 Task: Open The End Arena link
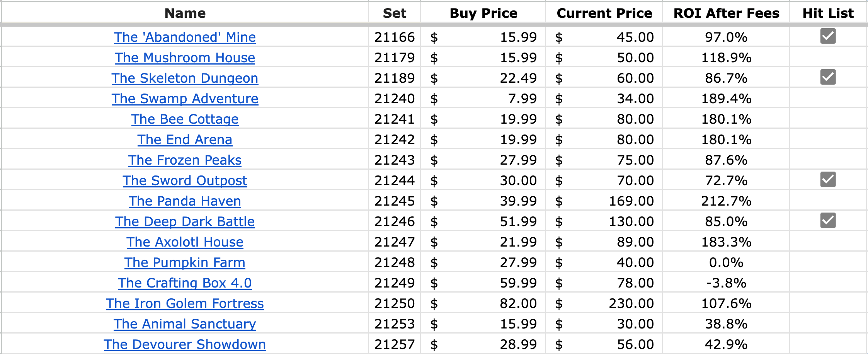pyautogui.click(x=185, y=140)
